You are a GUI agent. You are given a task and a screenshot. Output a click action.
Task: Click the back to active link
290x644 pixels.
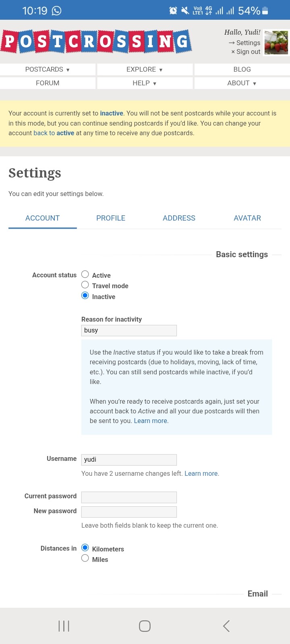pyautogui.click(x=54, y=133)
